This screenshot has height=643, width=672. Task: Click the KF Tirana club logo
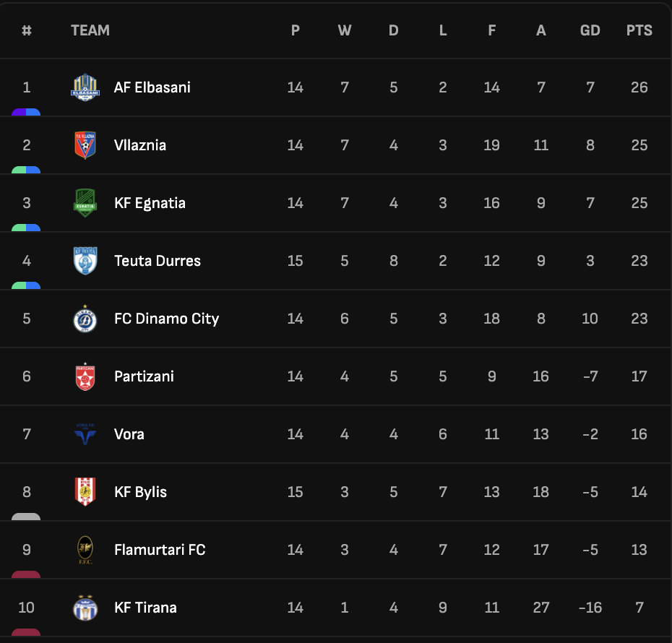point(85,608)
